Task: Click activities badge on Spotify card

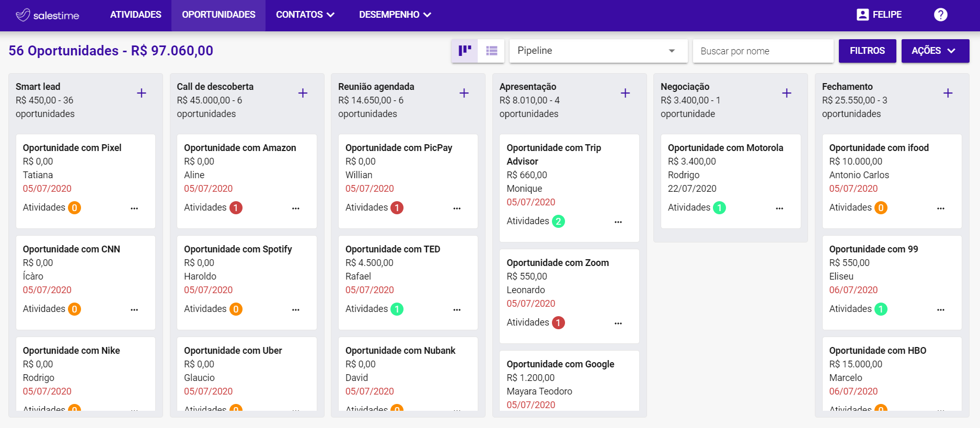Action: [236, 309]
